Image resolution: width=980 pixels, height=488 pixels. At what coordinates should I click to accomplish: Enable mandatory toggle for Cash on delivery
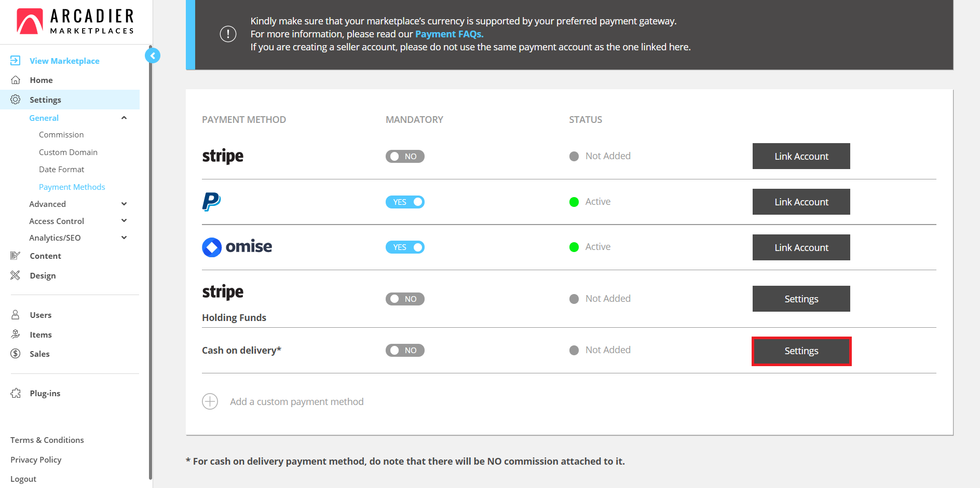pyautogui.click(x=405, y=351)
